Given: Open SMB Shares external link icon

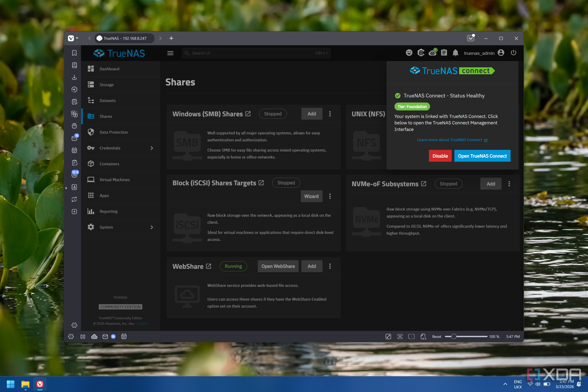Looking at the screenshot, I should [248, 114].
